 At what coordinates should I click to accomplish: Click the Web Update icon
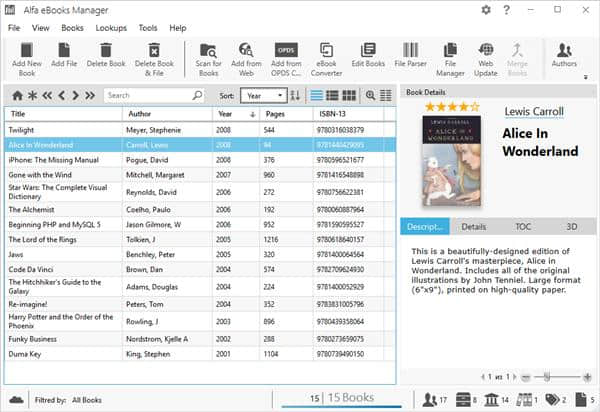coord(484,51)
